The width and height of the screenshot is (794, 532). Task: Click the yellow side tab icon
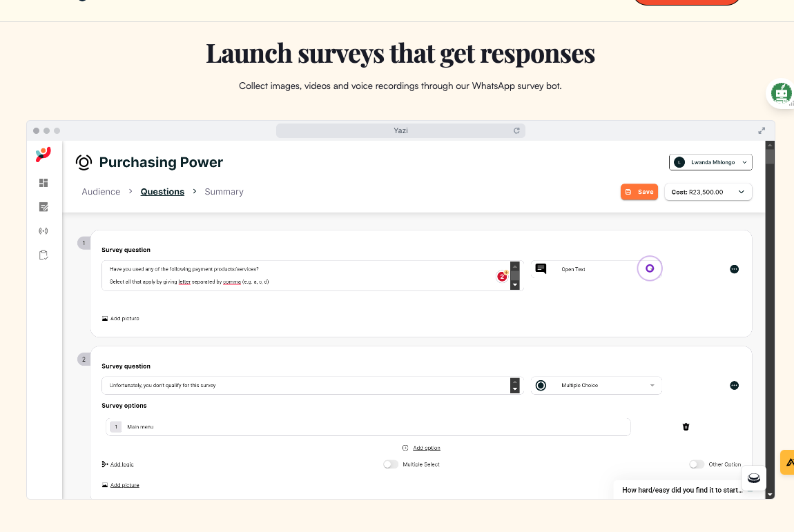788,462
